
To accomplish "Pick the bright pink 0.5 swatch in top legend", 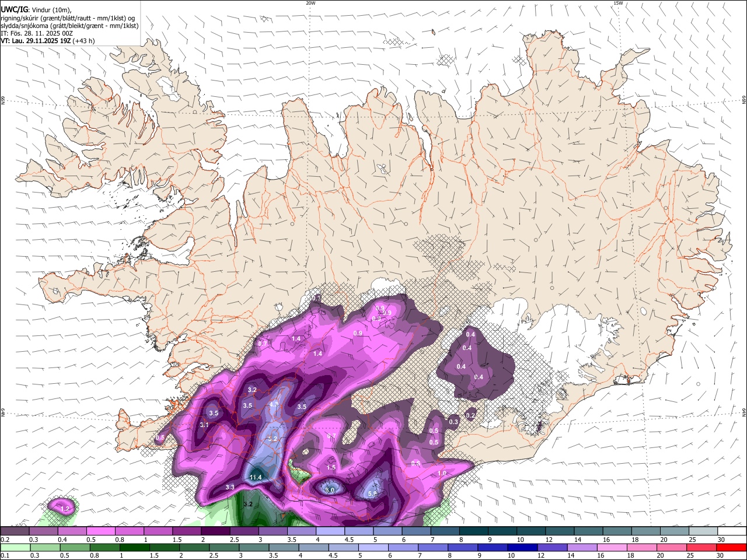I will (100, 531).
